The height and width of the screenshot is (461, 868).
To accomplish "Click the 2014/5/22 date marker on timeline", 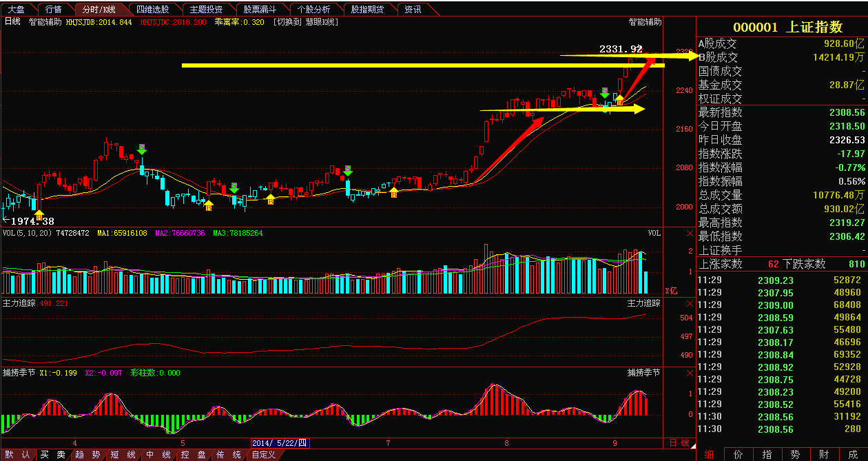I will tap(280, 443).
